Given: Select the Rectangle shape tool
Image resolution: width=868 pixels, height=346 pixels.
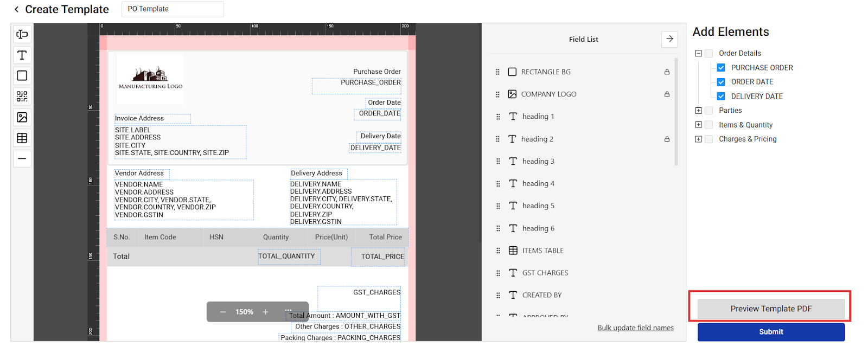Looking at the screenshot, I should click(x=22, y=76).
